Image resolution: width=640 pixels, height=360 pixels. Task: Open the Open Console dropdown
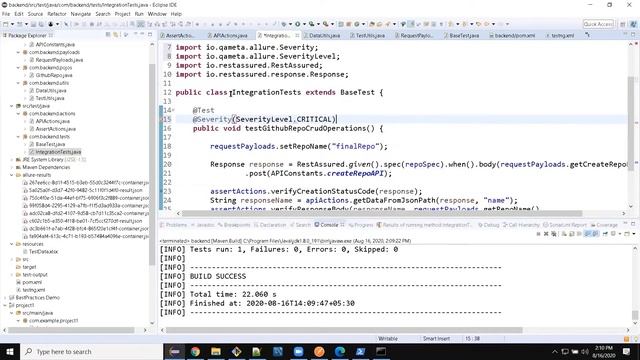tap(633, 234)
